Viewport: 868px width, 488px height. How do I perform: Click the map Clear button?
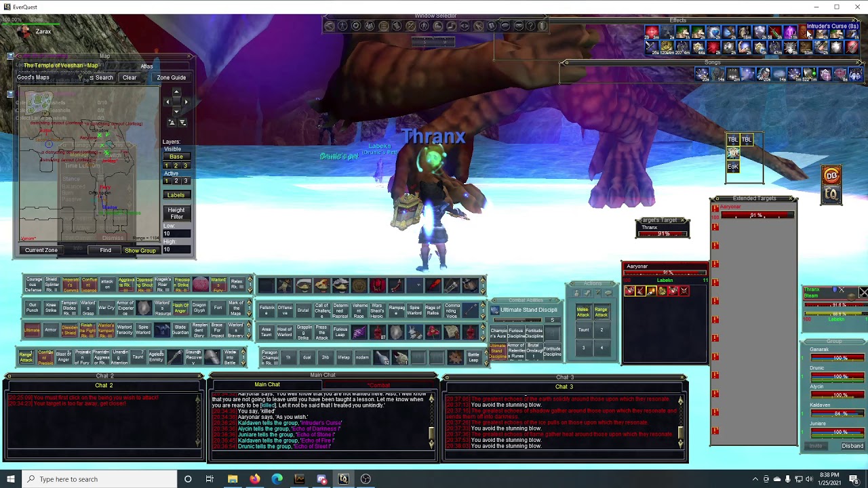pyautogui.click(x=130, y=78)
